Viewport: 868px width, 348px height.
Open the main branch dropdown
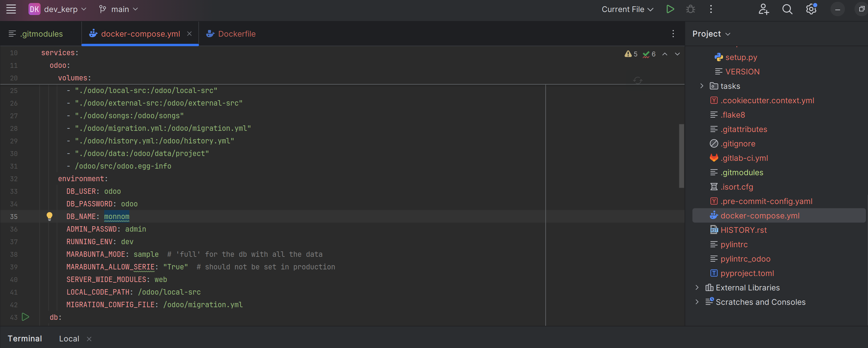pyautogui.click(x=119, y=9)
